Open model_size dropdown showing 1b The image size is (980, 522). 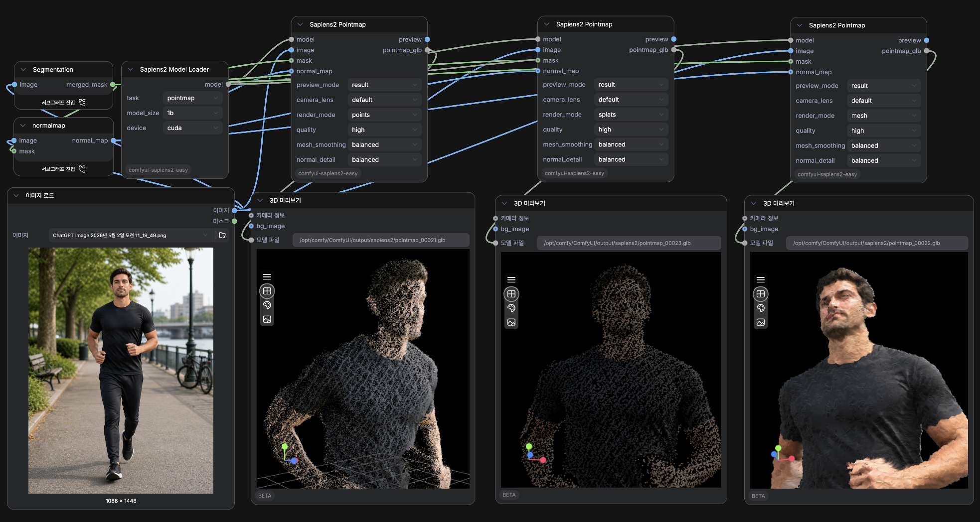[192, 113]
